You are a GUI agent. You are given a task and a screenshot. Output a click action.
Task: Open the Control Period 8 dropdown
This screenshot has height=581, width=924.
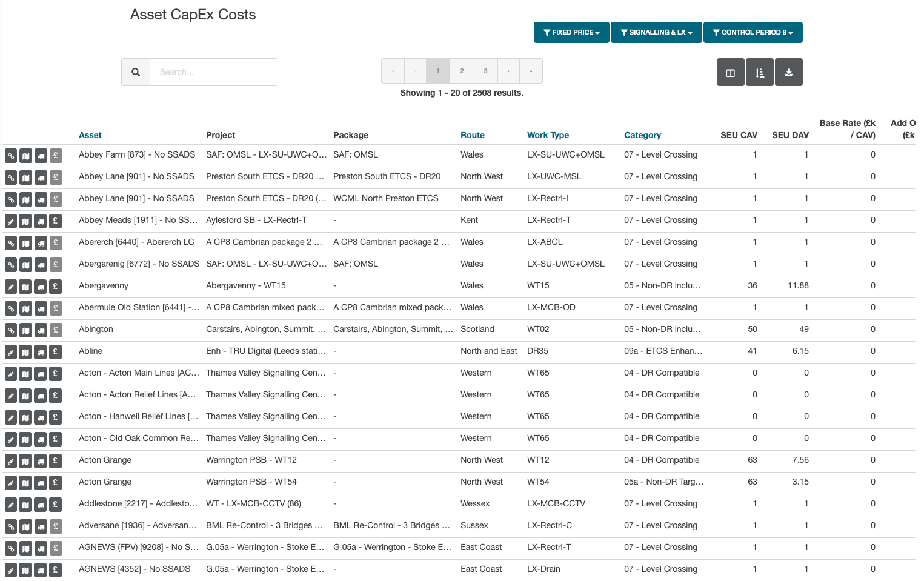[x=753, y=33]
